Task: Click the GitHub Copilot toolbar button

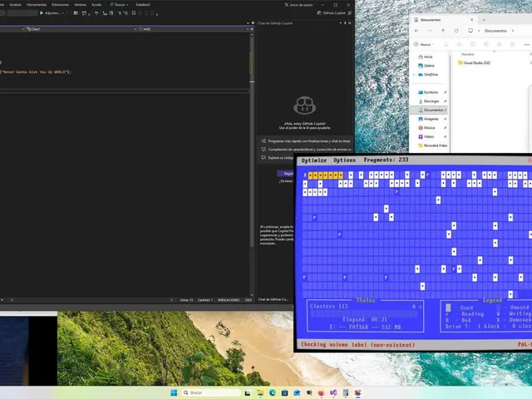Action: point(331,13)
